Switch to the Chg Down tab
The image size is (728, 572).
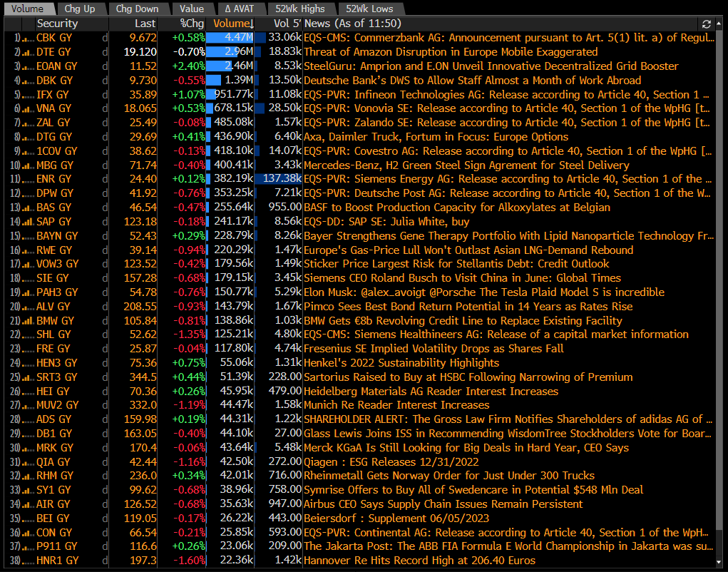138,9
